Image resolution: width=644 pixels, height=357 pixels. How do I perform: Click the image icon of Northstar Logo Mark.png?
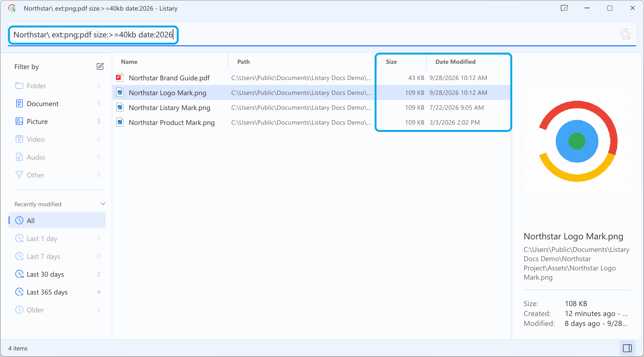tap(120, 93)
